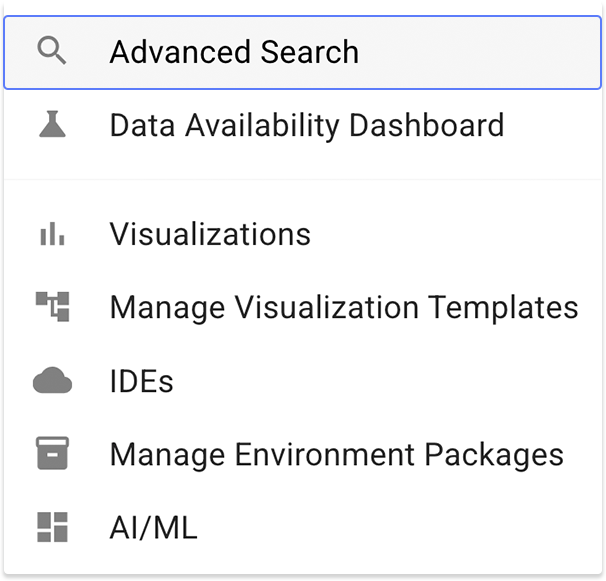
Task: Click the dashboard grid icon for AI/ML
Action: (51, 527)
